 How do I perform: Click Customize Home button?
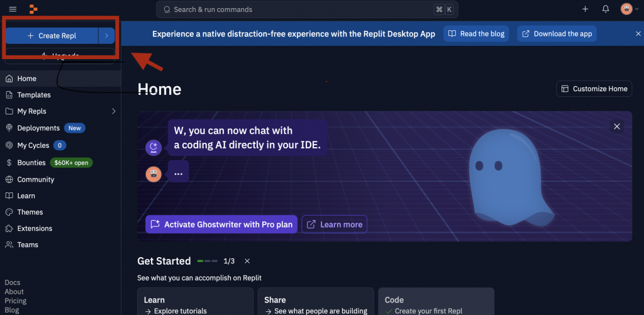594,89
